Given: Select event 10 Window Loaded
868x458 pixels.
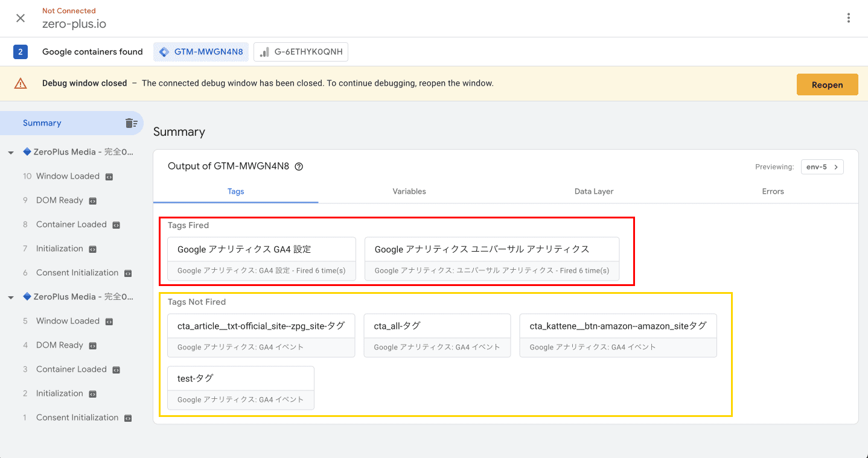Looking at the screenshot, I should click(68, 176).
